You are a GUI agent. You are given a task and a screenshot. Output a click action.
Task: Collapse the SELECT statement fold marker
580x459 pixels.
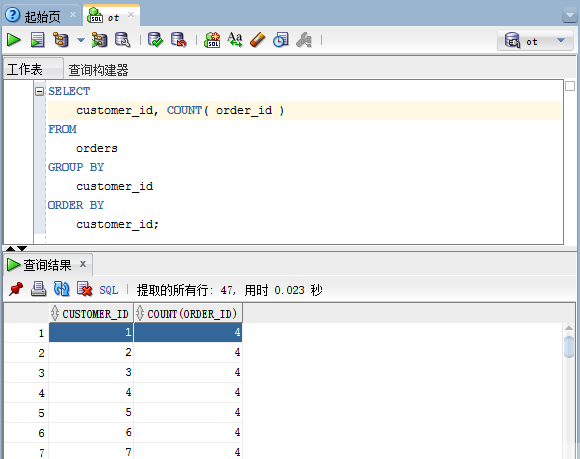coord(40,91)
